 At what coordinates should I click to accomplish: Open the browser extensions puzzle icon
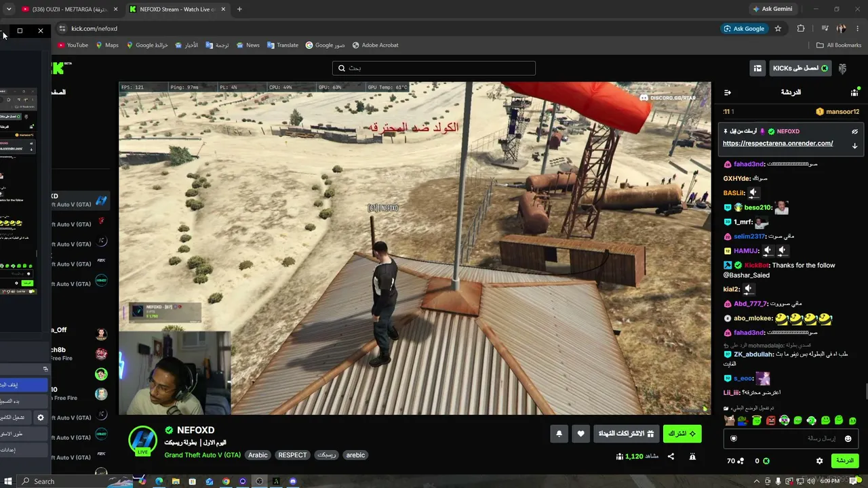click(801, 28)
